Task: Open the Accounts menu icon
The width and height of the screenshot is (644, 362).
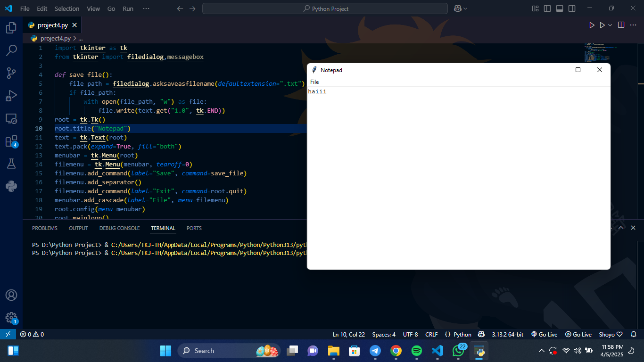Action: pos(11,295)
